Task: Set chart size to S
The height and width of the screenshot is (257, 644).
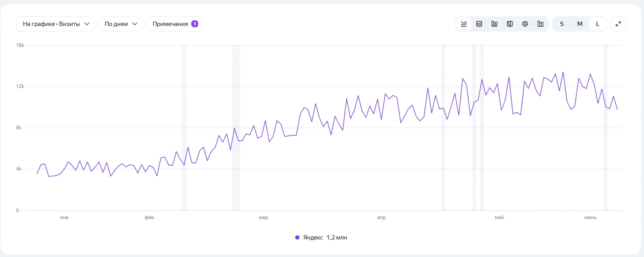Action: [x=562, y=24]
